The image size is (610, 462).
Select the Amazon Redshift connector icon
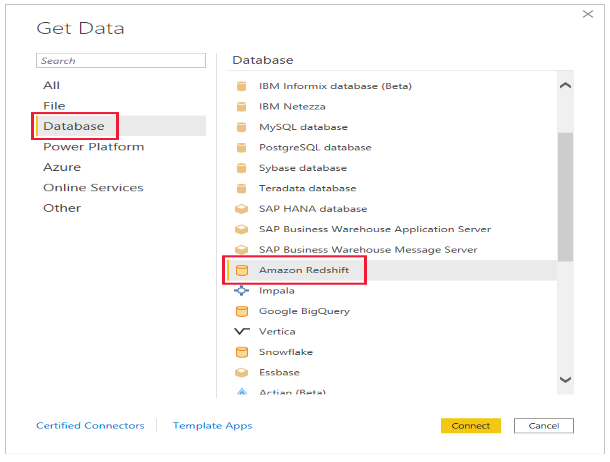(240, 270)
